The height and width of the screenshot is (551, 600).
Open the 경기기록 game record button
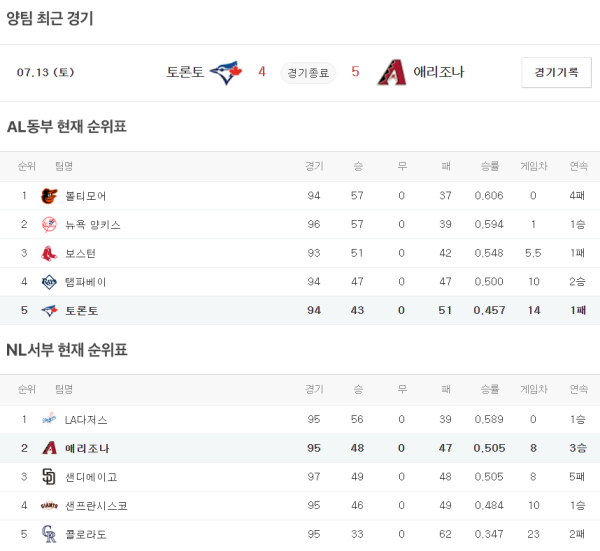pyautogui.click(x=556, y=72)
